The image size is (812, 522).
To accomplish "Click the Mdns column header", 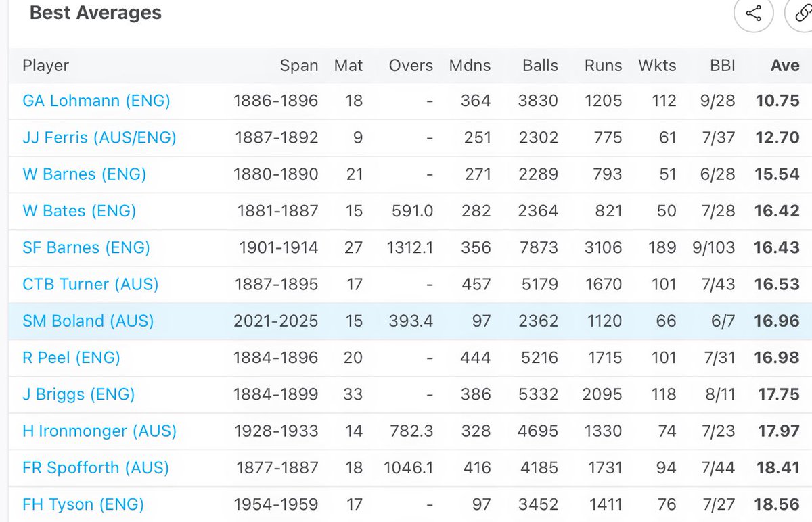I will tap(470, 66).
